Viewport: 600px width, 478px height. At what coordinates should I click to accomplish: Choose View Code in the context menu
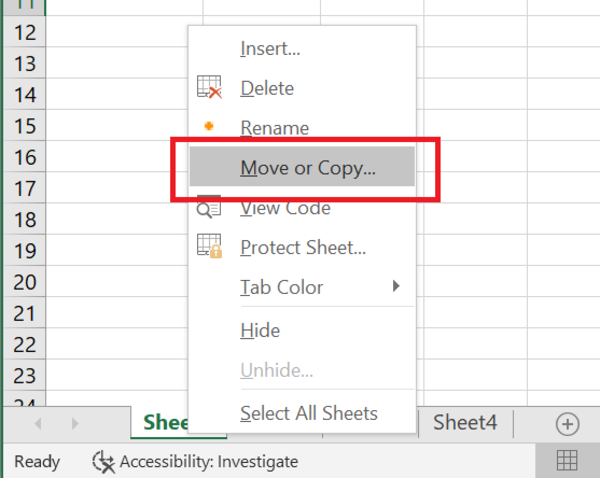pos(302,208)
